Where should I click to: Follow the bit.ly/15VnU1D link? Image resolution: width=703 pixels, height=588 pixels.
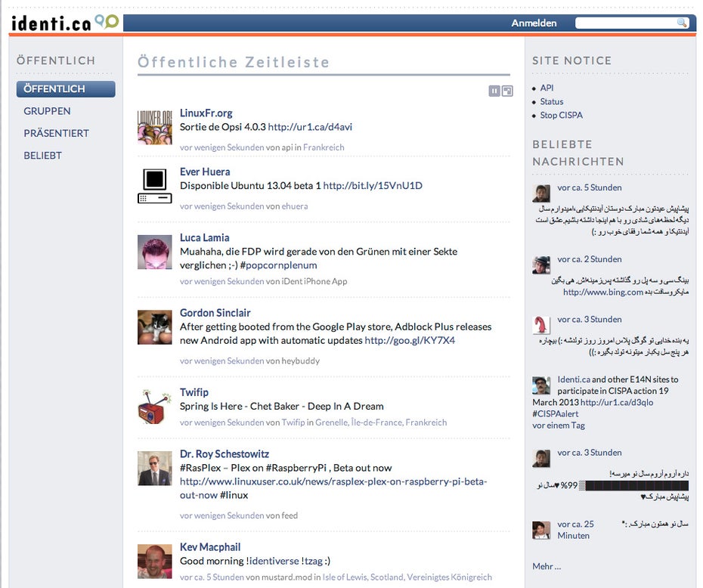(x=373, y=185)
